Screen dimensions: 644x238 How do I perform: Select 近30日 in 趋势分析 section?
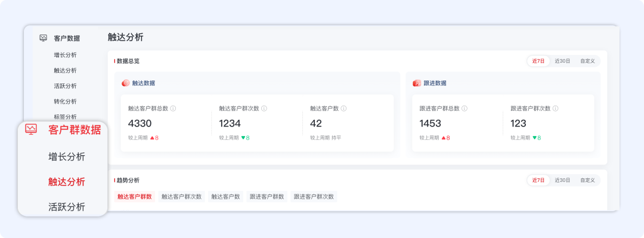tap(562, 180)
